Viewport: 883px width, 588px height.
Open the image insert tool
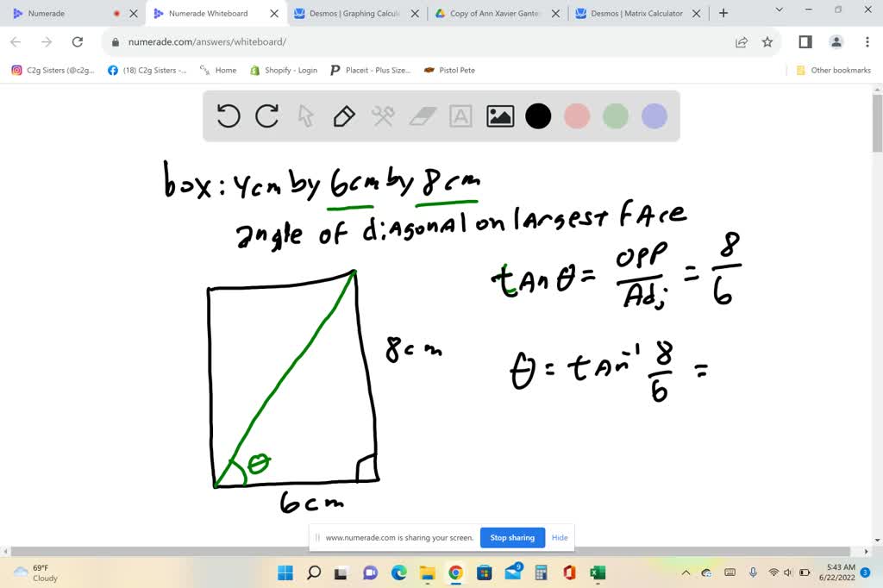tap(499, 116)
